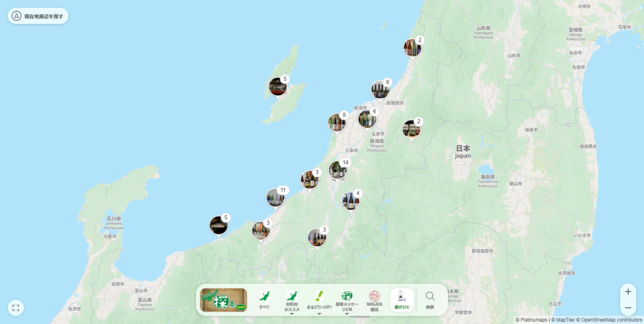Toggle fullscreen map view
Screen dimensions: 644x324
(x=16, y=308)
